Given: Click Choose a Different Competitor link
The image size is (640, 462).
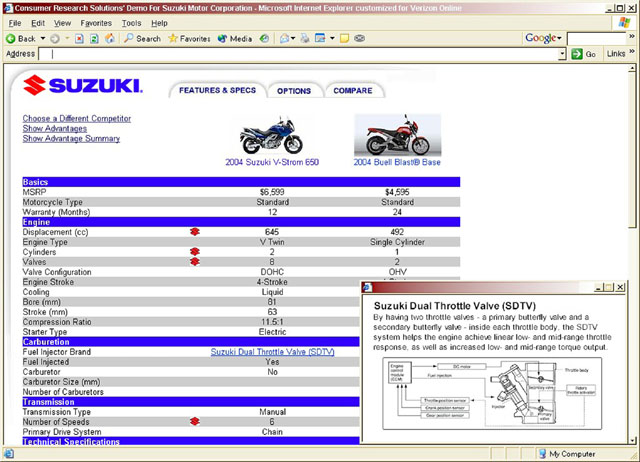Looking at the screenshot, I should 77,118.
